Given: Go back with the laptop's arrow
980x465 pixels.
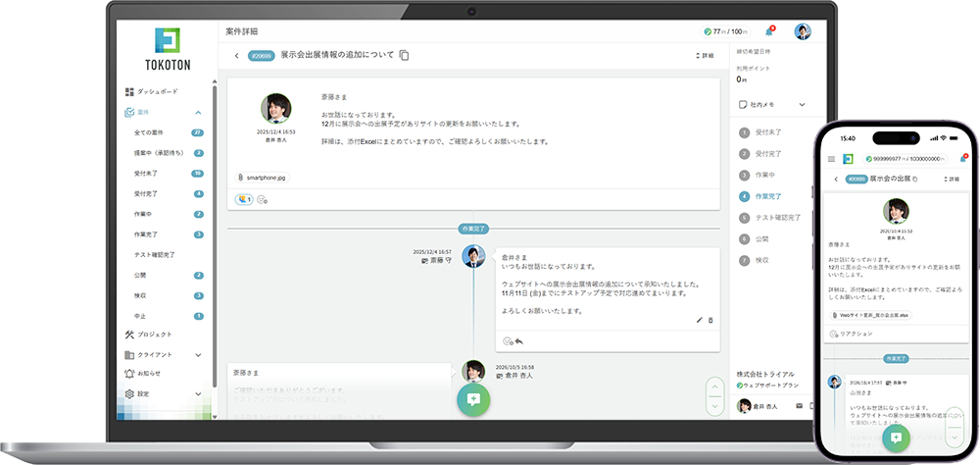Looking at the screenshot, I should [x=236, y=56].
